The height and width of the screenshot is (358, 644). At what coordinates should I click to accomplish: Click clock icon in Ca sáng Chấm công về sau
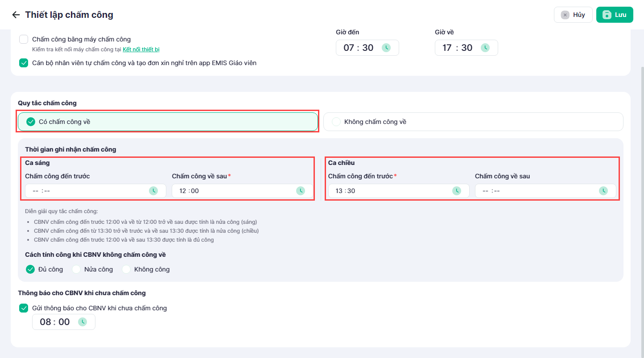pos(301,191)
